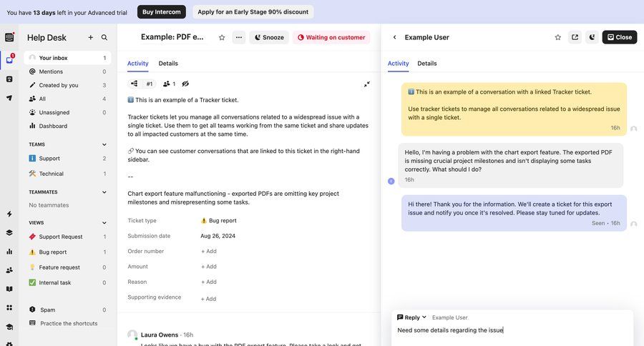Open the Contacts people icon in sidebar
This screenshot has height=346, width=644.
click(9, 270)
